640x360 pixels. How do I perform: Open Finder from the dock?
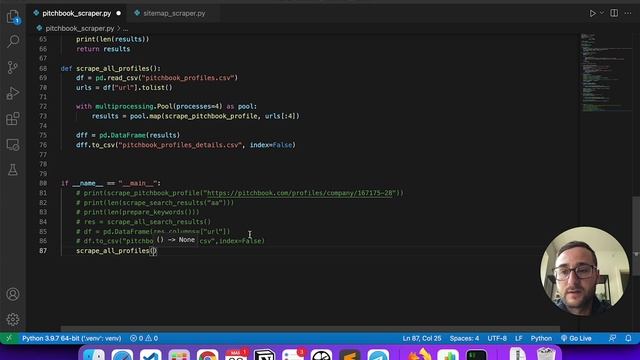click(94, 354)
